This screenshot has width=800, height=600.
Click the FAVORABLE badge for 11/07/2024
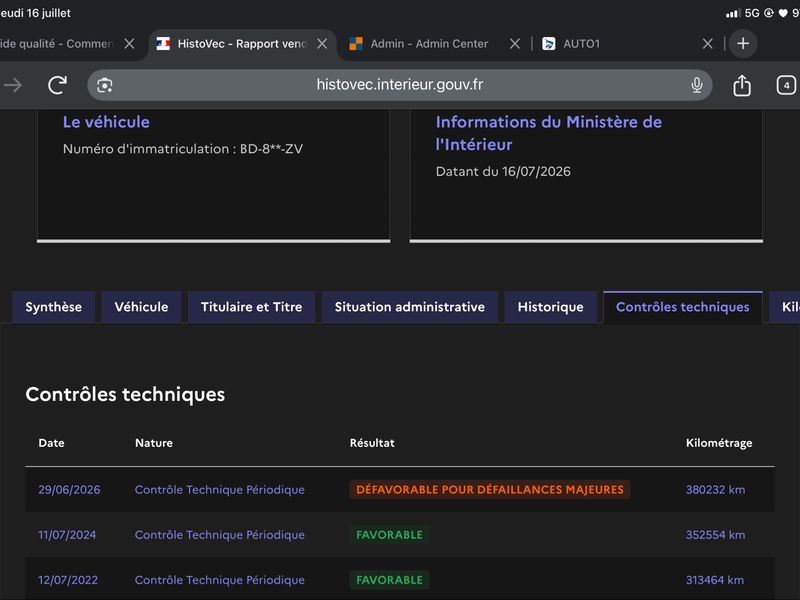(389, 535)
